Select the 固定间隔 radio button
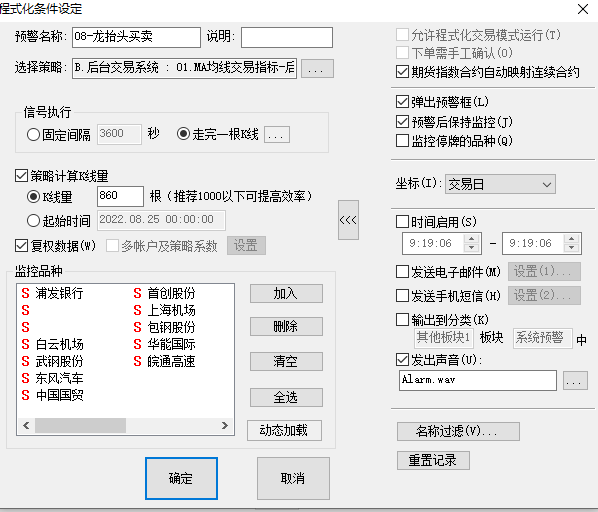Image resolution: width=598 pixels, height=512 pixels. click(x=34, y=134)
